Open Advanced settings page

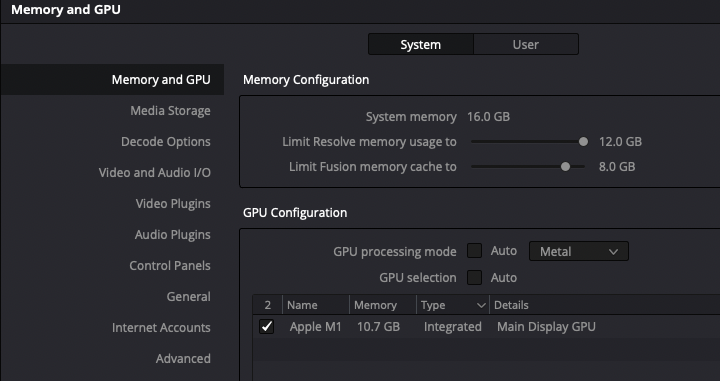click(x=183, y=359)
